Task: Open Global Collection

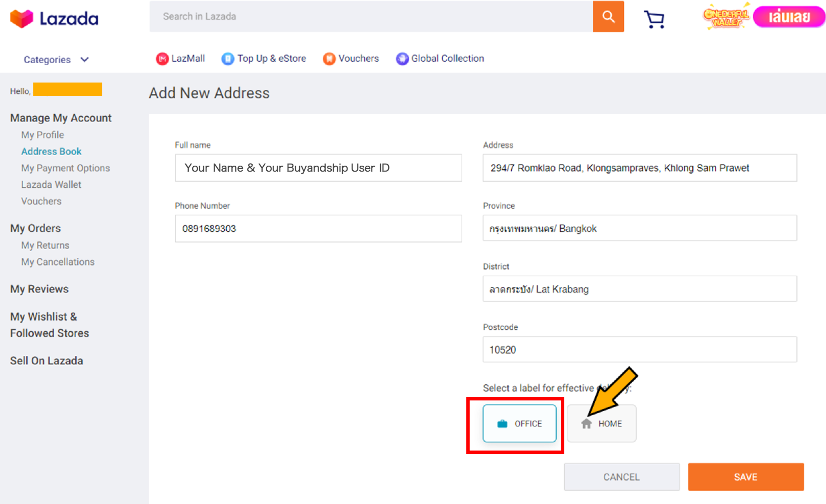Action: [x=402, y=59]
